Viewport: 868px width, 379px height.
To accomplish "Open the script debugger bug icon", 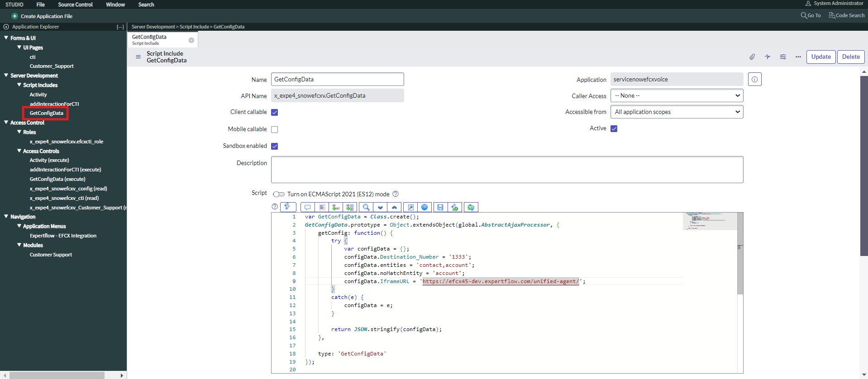I will click(x=471, y=207).
